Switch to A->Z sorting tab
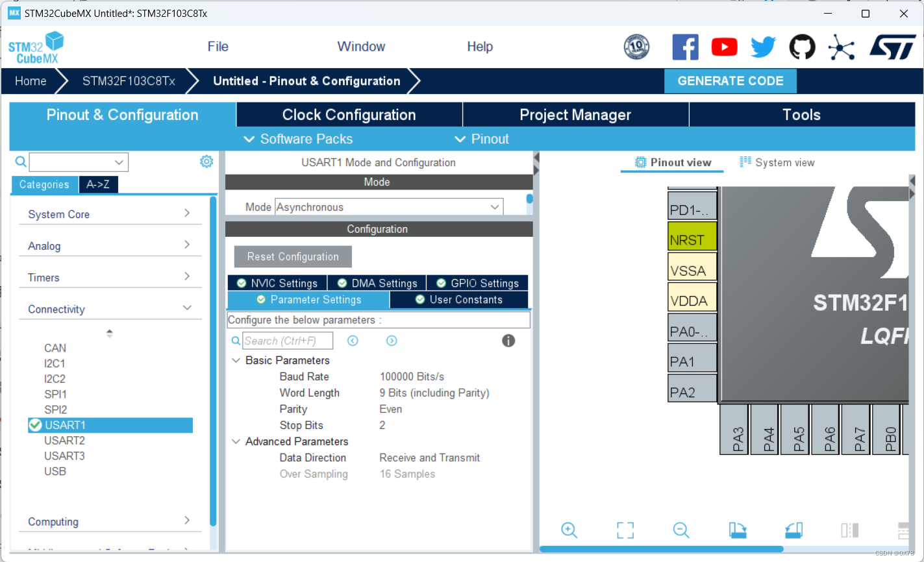This screenshot has height=562, width=924. 98,184
